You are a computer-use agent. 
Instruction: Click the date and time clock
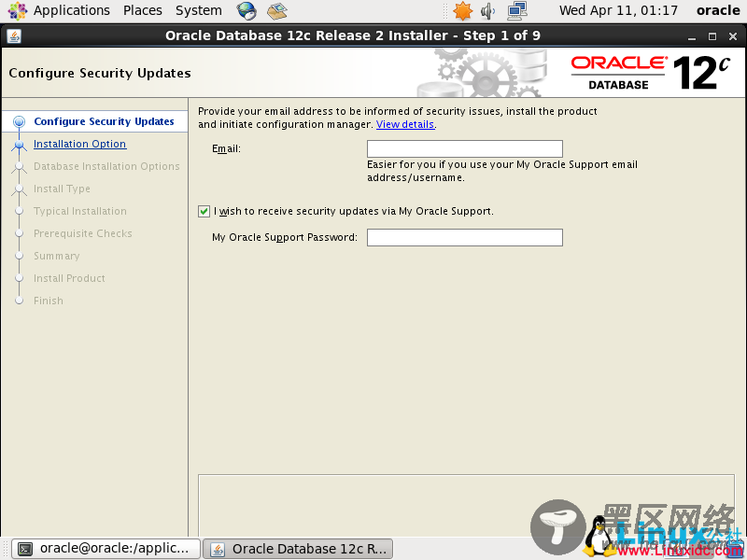click(x=618, y=10)
